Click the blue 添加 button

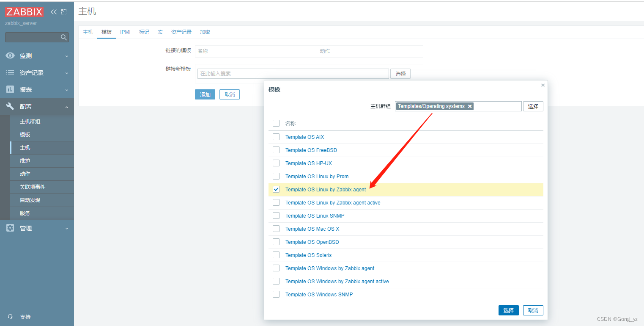(x=205, y=94)
